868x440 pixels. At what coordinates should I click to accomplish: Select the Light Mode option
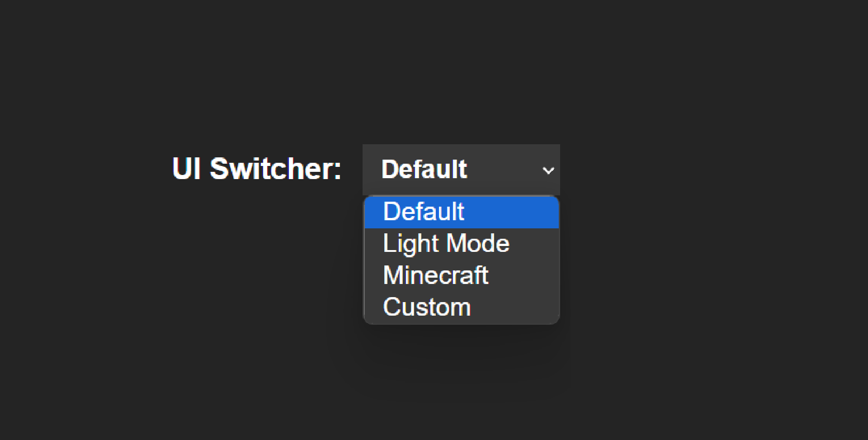click(x=446, y=244)
